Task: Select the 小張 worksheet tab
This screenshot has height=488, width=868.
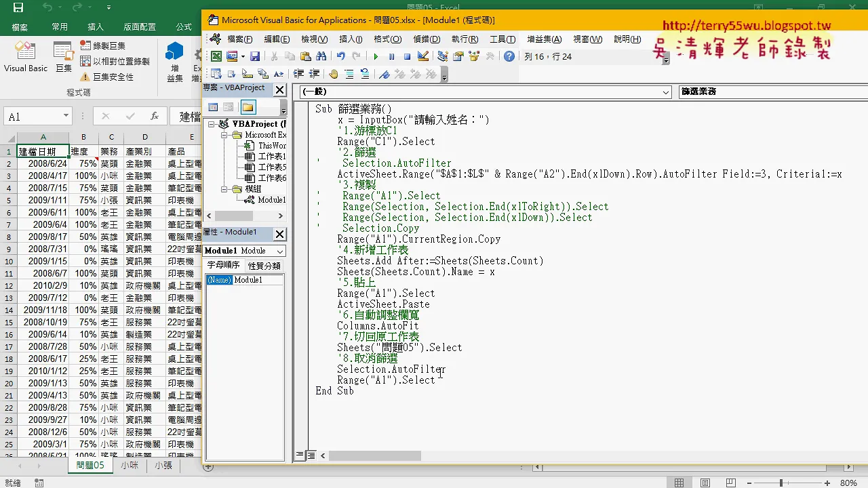Action: 163,466
